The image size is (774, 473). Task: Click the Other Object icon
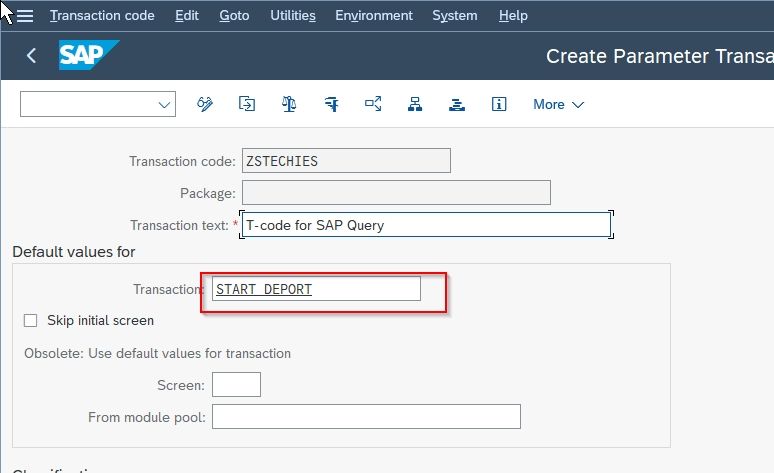coord(247,104)
